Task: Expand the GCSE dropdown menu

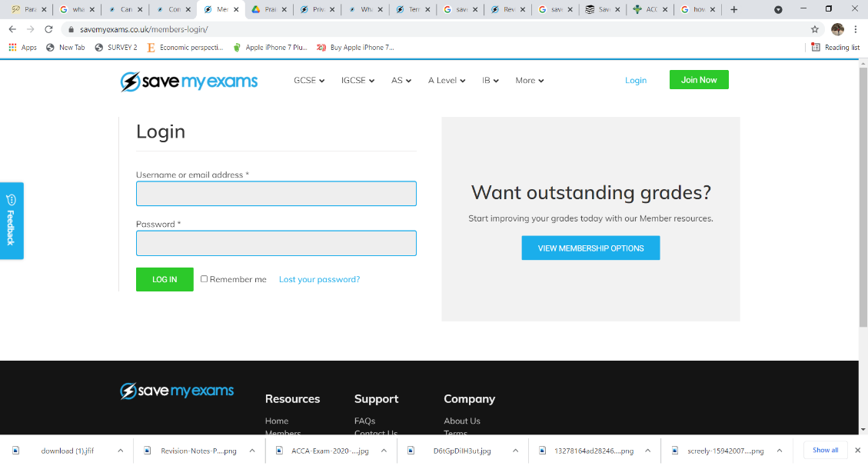Action: point(309,80)
